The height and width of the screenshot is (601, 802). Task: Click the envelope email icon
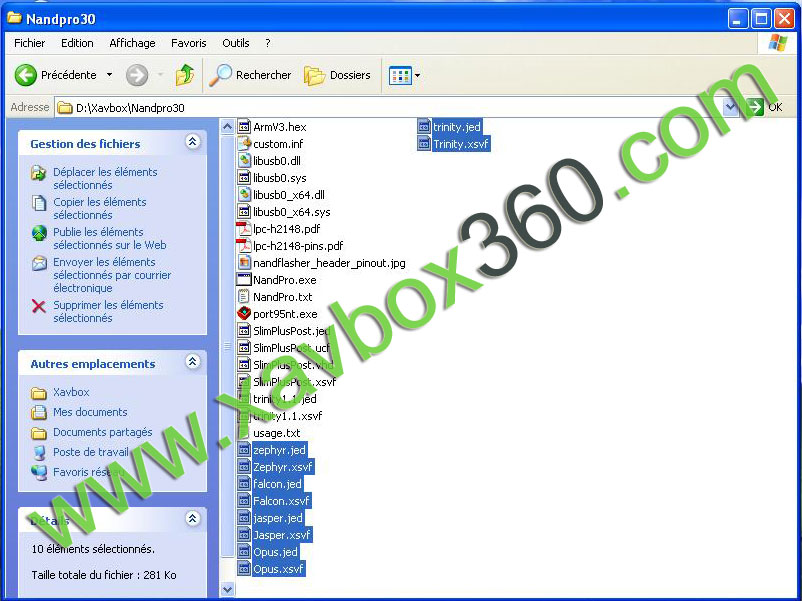point(39,263)
